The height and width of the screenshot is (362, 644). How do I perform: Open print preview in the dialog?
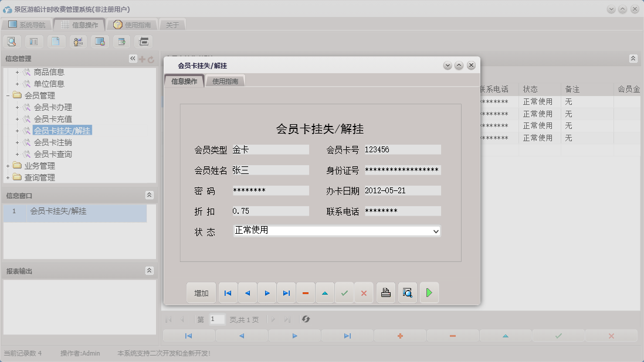click(408, 292)
